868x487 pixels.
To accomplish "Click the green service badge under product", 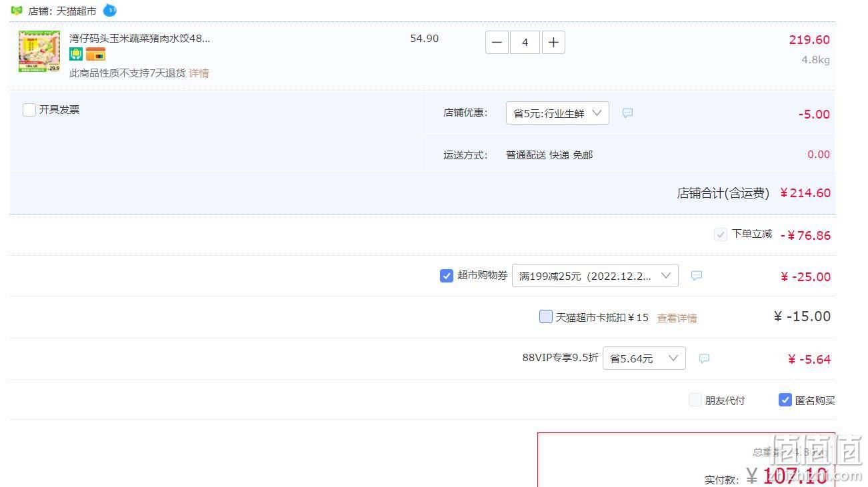I will (x=76, y=54).
